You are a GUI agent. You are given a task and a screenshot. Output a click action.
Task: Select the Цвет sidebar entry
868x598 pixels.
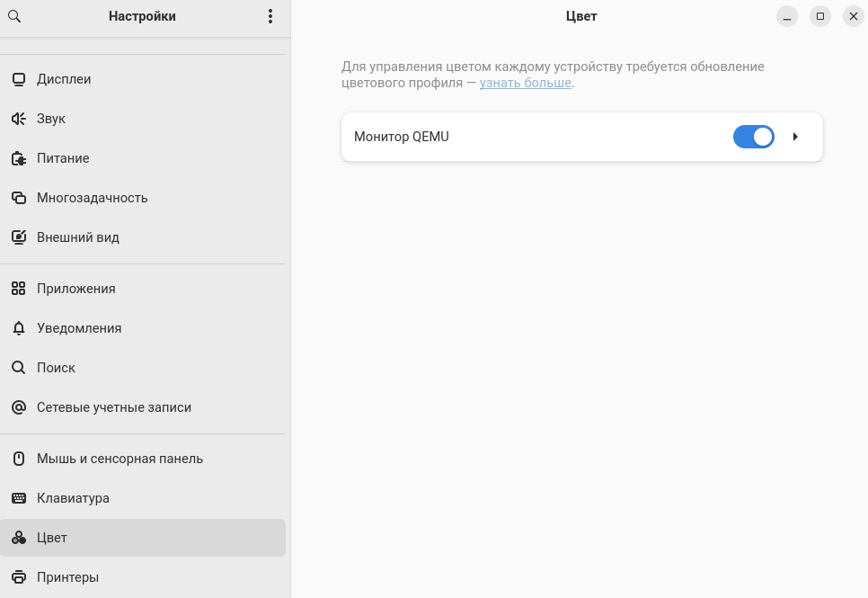143,538
